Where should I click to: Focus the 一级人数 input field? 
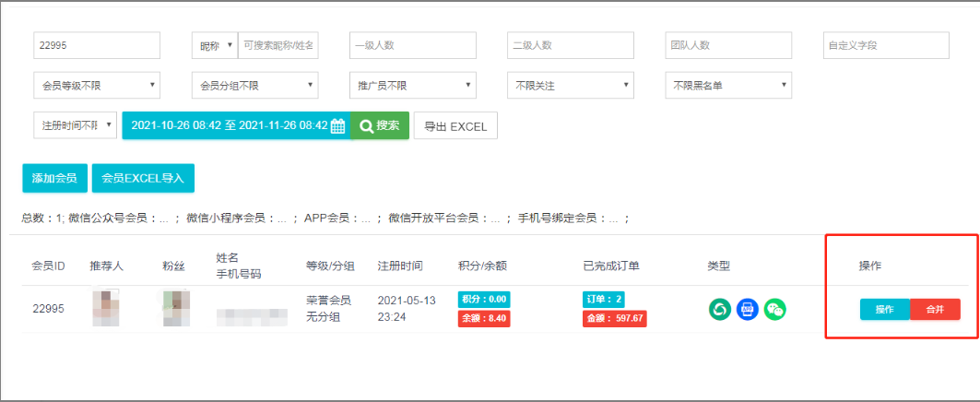(413, 45)
